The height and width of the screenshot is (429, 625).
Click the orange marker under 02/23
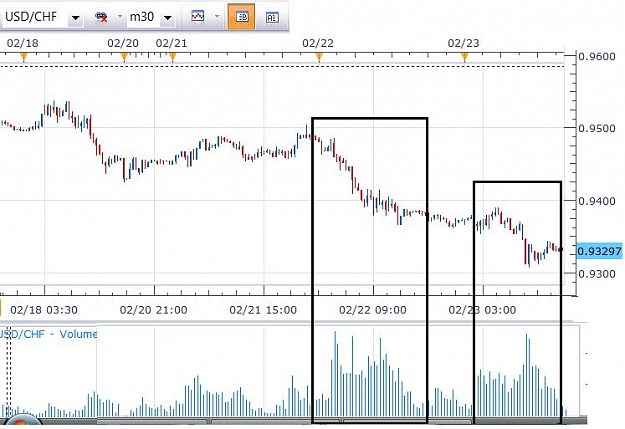click(465, 57)
